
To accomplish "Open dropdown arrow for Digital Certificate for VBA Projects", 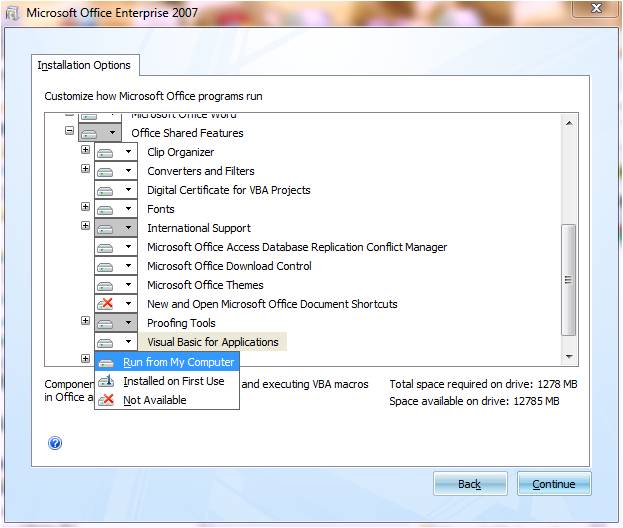I will pos(128,190).
